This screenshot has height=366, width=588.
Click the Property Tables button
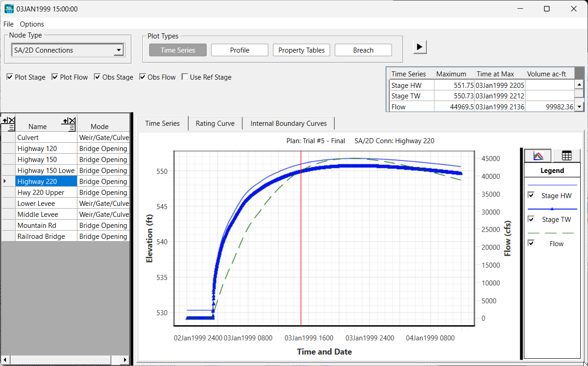[301, 50]
